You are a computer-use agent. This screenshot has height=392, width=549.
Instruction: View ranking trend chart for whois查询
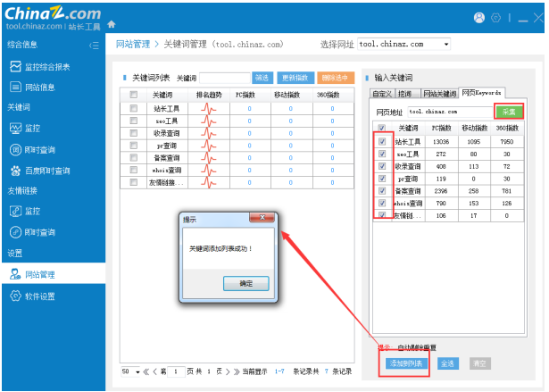(209, 170)
